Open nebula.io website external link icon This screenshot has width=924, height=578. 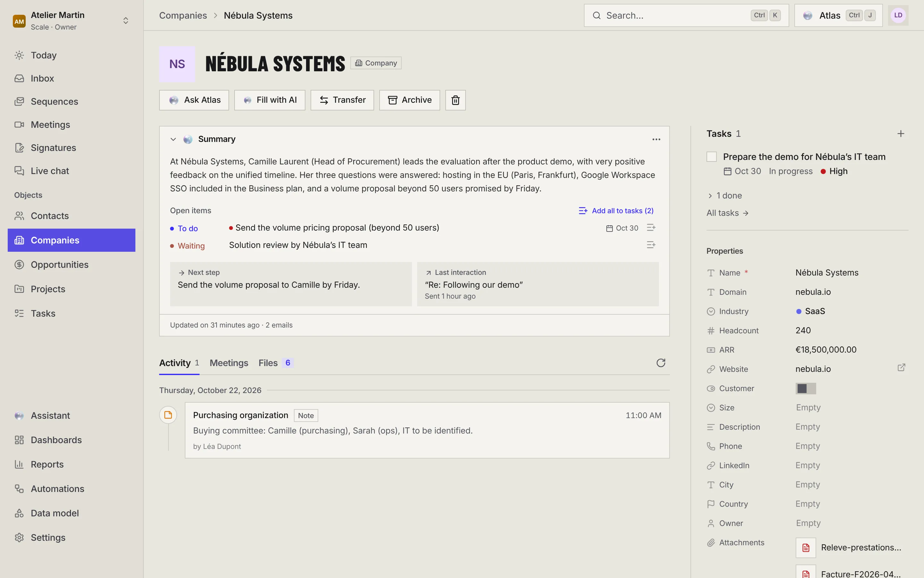click(x=901, y=368)
